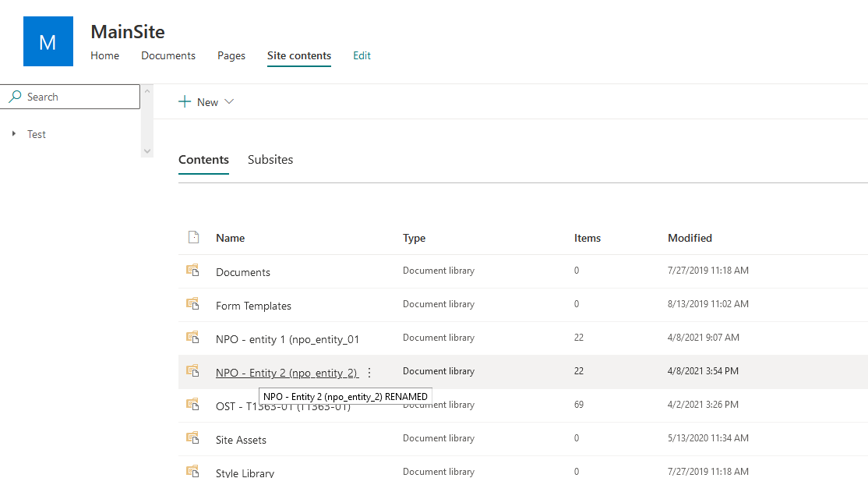Click in the Search input field
Image resolution: width=868 pixels, height=478 pixels.
tap(70, 97)
